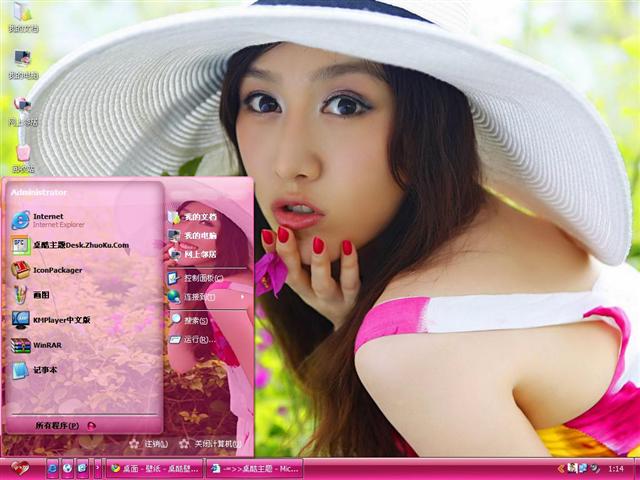Expand hidden tray icons chevron
The height and width of the screenshot is (480, 640).
[x=562, y=469]
